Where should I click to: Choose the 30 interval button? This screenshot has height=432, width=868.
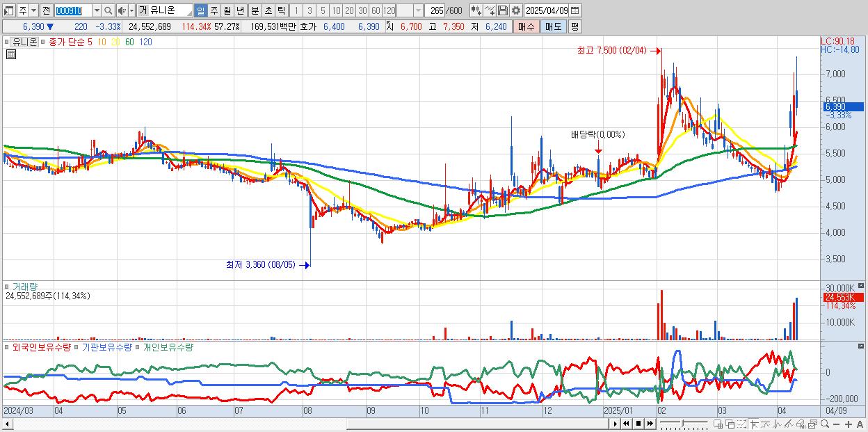(362, 10)
